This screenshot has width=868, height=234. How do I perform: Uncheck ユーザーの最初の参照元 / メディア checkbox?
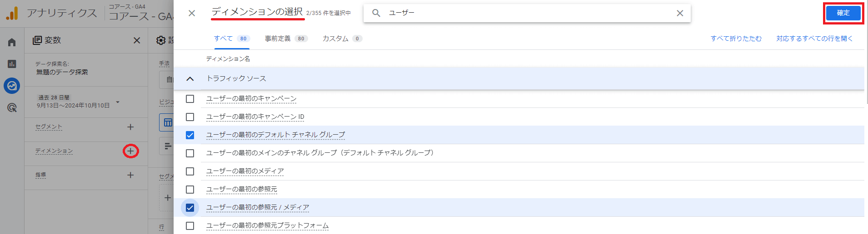tap(190, 208)
